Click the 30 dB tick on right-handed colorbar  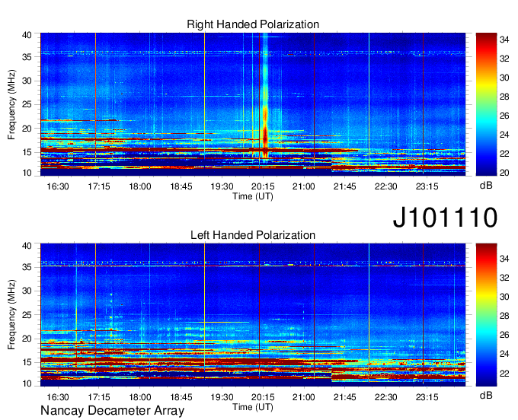click(x=504, y=78)
